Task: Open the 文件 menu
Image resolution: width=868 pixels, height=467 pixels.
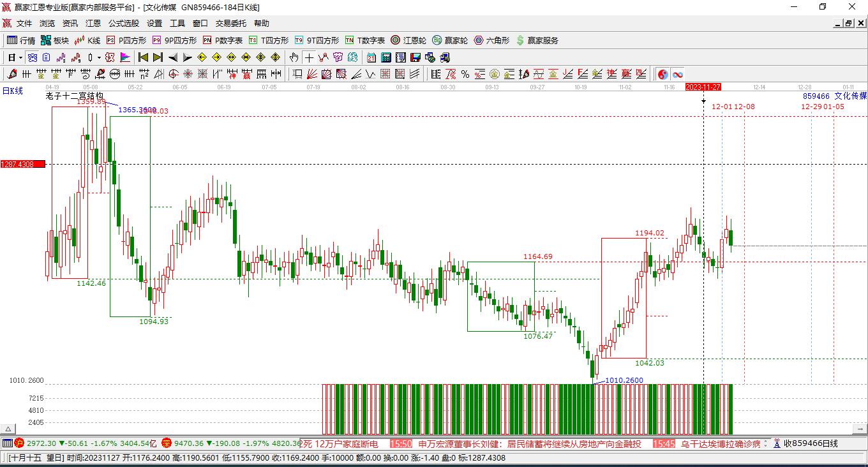Action: [24, 23]
